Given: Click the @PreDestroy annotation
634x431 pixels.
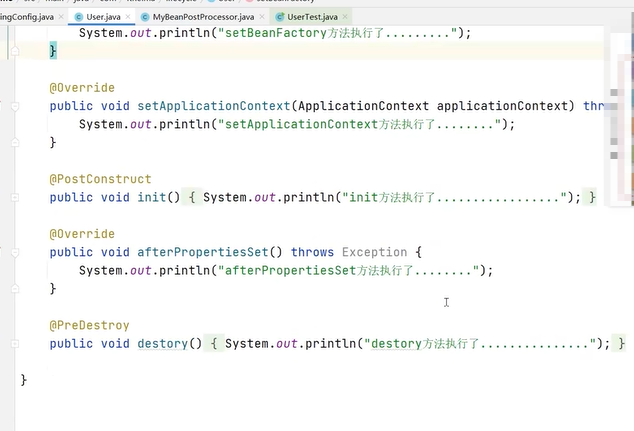Looking at the screenshot, I should point(89,325).
